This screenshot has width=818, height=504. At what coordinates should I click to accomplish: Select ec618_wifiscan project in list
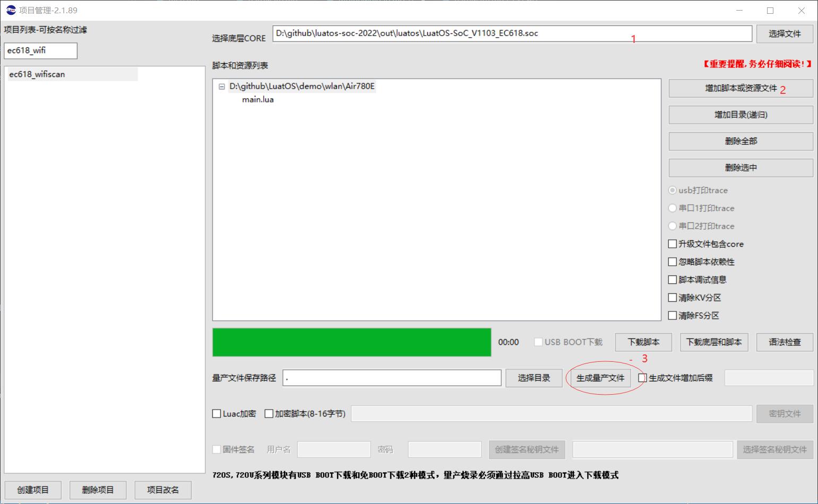click(x=37, y=74)
